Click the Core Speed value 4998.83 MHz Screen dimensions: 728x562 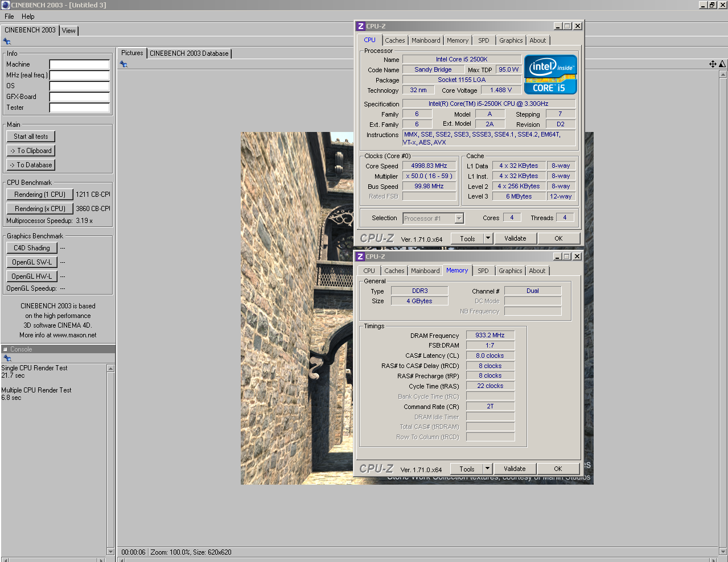click(x=429, y=166)
